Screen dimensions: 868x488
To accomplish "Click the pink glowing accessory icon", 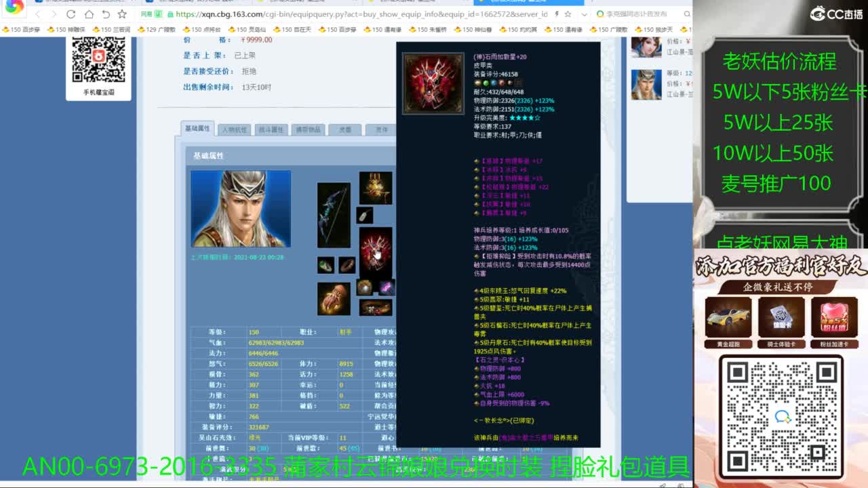I will [387, 287].
